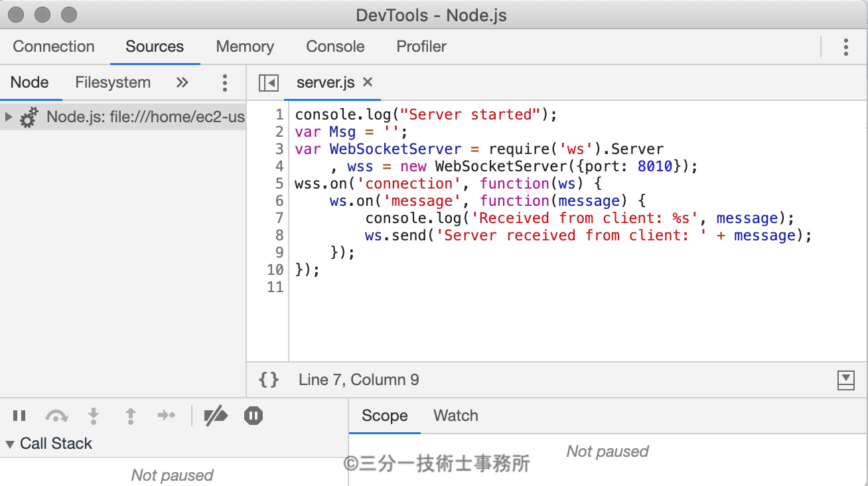Open DevTools main three-dot menu
This screenshot has height=486, width=868.
tap(845, 46)
